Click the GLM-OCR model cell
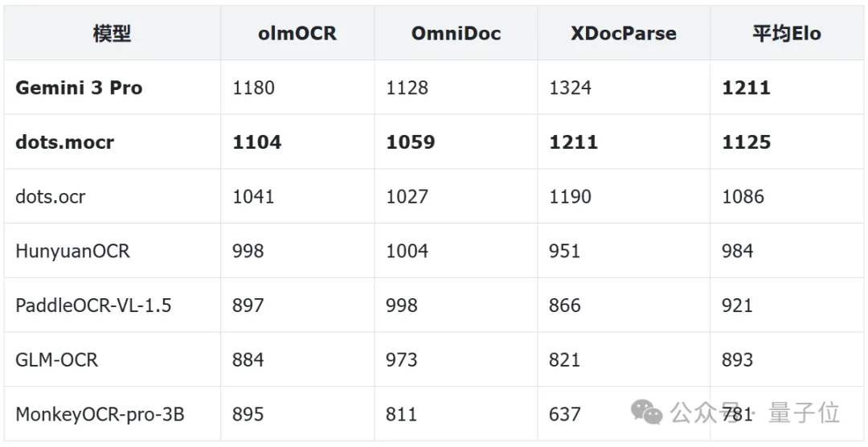The height and width of the screenshot is (447, 868). pos(56,359)
